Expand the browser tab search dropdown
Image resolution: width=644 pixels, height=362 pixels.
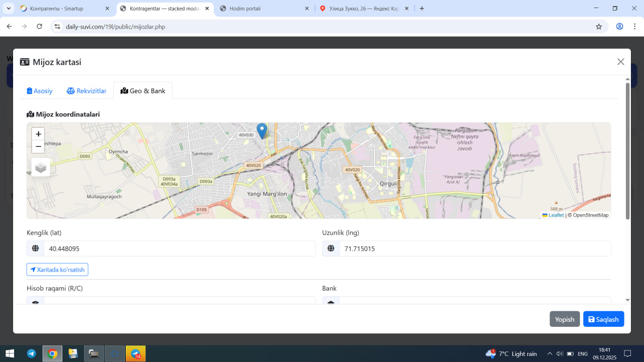pyautogui.click(x=9, y=9)
